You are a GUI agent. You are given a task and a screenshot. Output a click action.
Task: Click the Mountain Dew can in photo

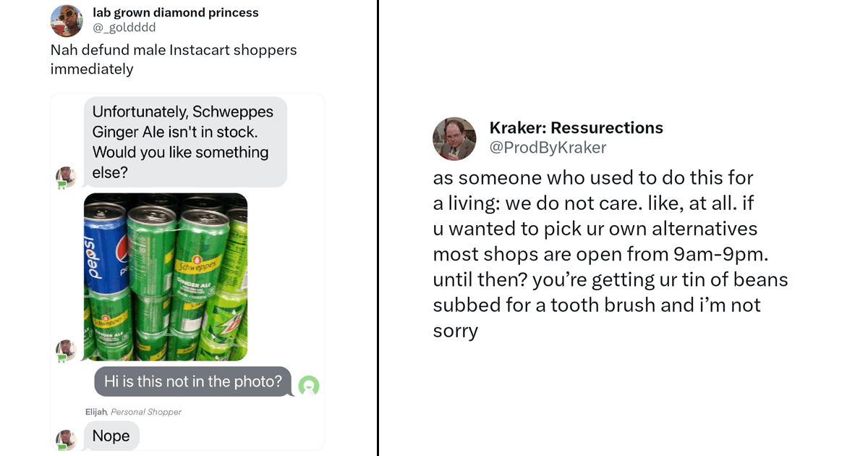[229, 318]
